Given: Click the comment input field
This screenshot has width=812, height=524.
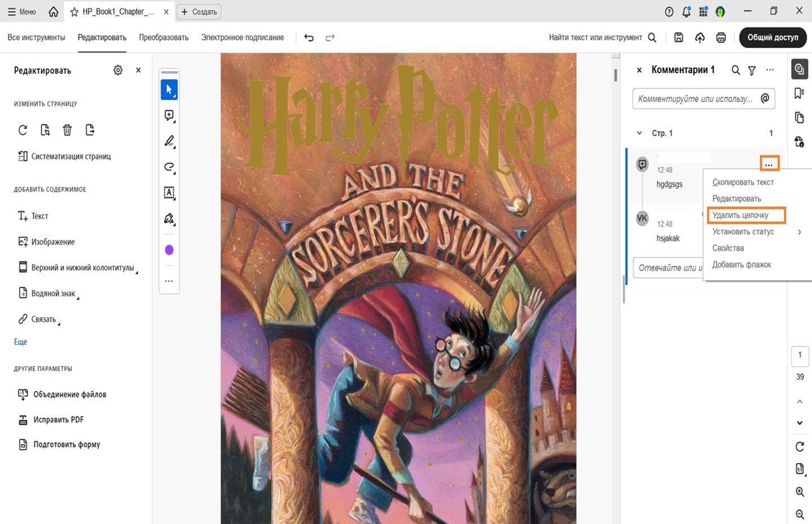Looking at the screenshot, I should pyautogui.click(x=704, y=99).
